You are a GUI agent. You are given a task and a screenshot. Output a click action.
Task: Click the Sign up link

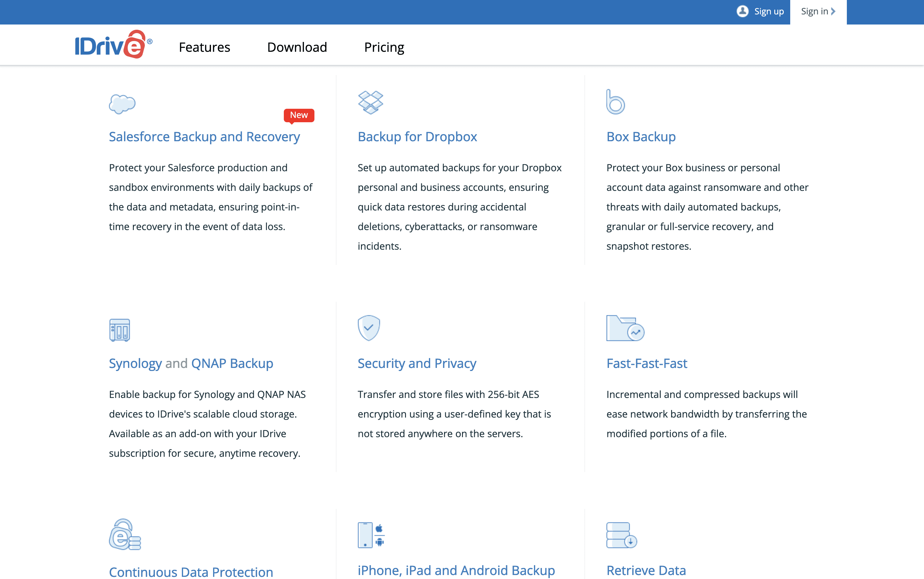pyautogui.click(x=769, y=12)
